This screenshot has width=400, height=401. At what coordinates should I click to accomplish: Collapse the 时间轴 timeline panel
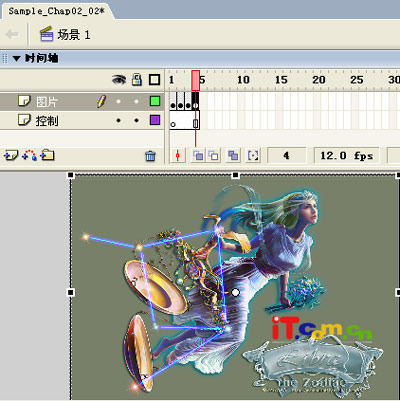tap(17, 58)
